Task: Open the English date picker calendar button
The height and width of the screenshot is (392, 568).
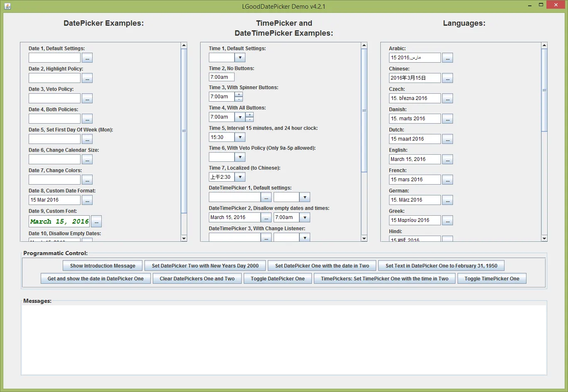Action: click(448, 159)
